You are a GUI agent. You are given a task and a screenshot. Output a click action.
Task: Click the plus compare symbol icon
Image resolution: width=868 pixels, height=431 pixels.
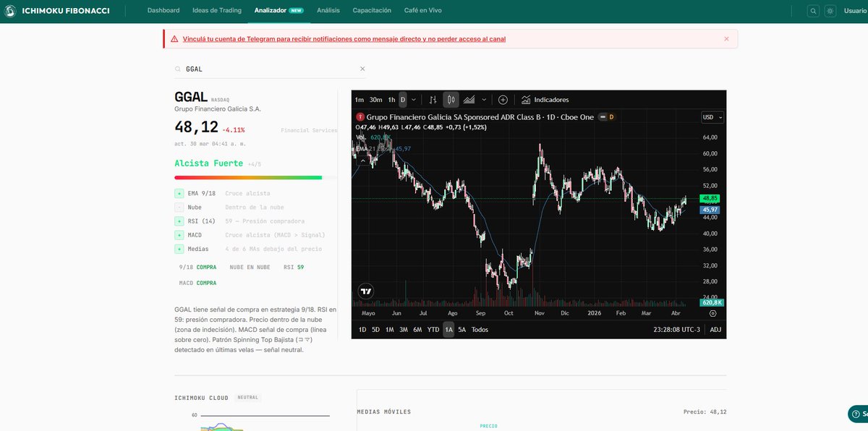(503, 100)
